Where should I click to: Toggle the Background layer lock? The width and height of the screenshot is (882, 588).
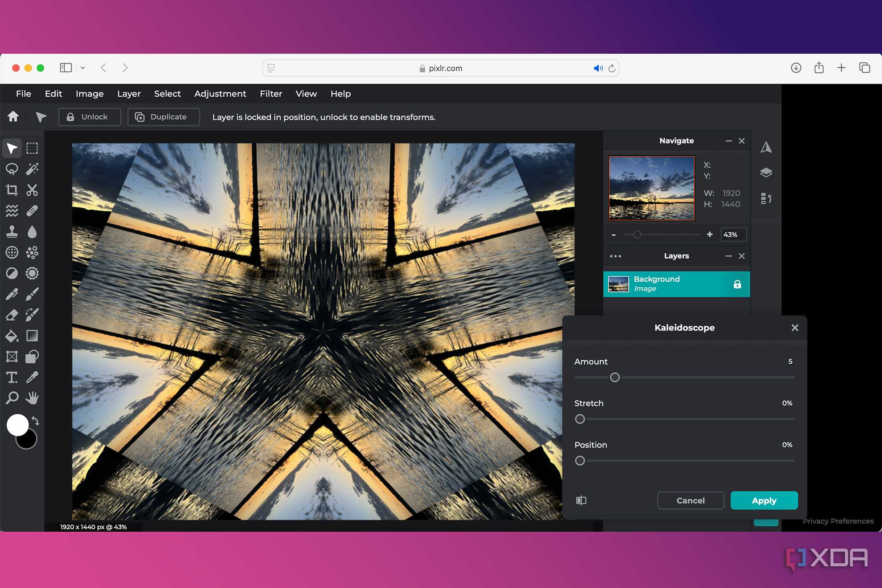737,284
